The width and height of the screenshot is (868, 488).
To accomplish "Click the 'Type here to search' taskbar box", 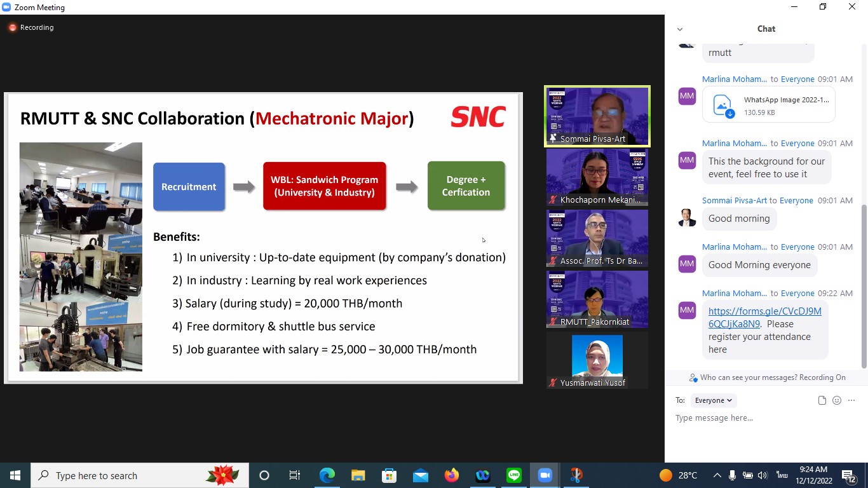I will [140, 475].
